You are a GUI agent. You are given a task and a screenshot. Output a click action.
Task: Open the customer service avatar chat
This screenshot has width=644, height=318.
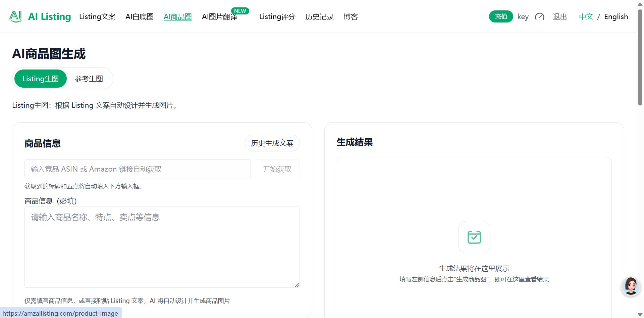click(x=631, y=286)
